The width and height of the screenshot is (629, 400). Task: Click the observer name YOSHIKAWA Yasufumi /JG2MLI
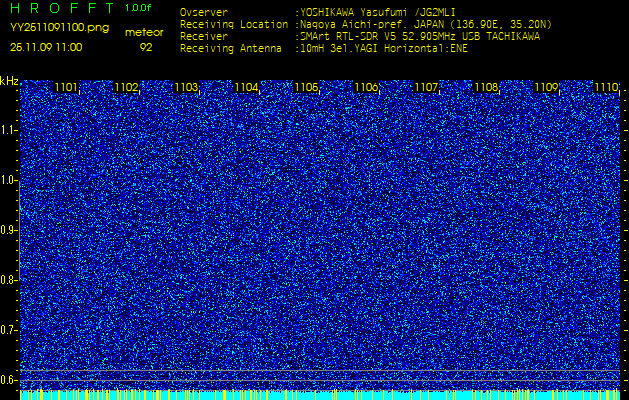pos(377,12)
